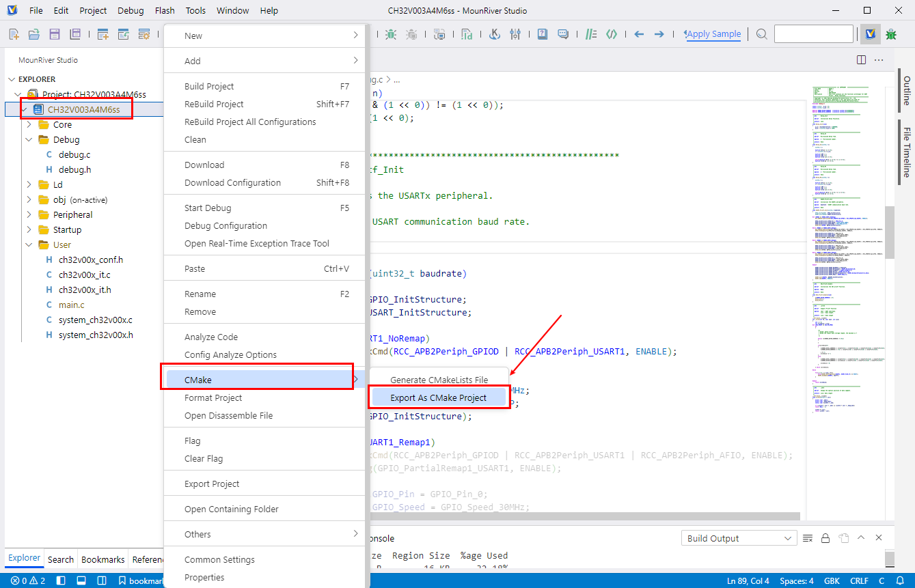Click the monitor device toolbar icon
915x588 pixels.
point(439,34)
